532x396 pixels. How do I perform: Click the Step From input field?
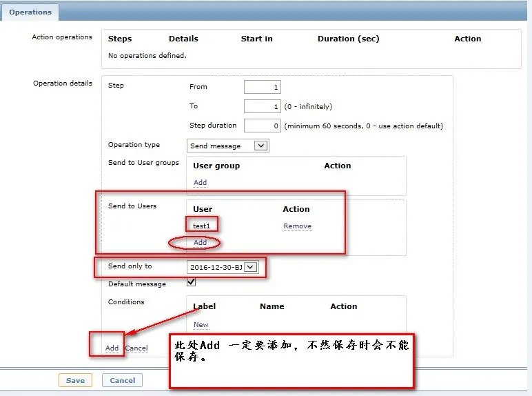click(x=263, y=87)
